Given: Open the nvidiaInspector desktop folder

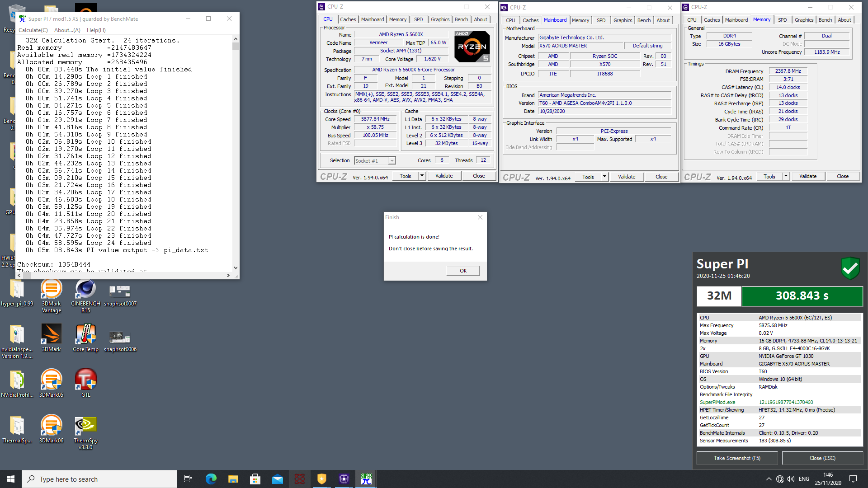Looking at the screenshot, I should pyautogui.click(x=17, y=342).
